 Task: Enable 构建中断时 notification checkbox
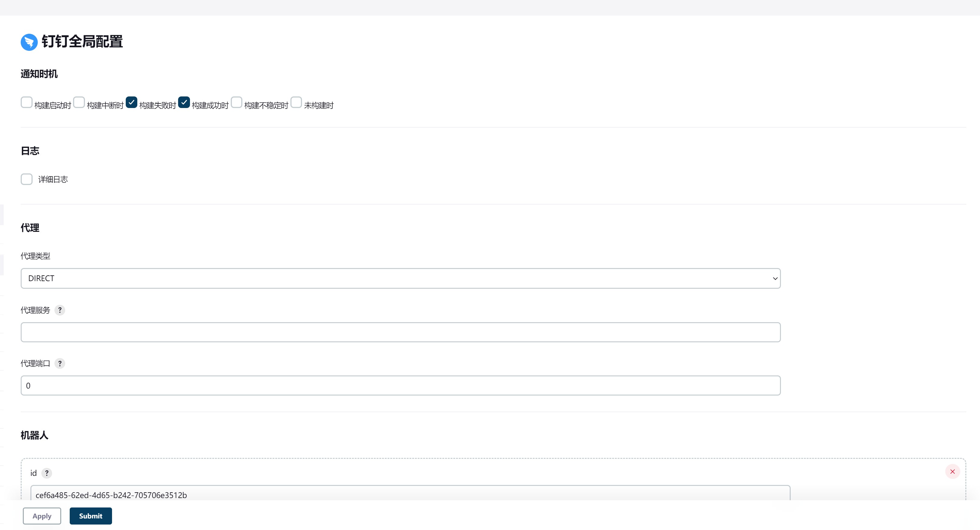click(79, 102)
